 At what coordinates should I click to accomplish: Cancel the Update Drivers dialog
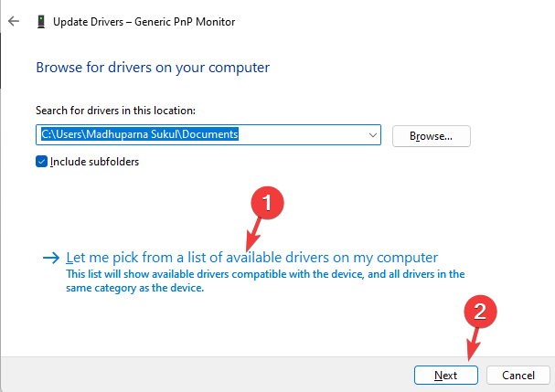(x=518, y=375)
